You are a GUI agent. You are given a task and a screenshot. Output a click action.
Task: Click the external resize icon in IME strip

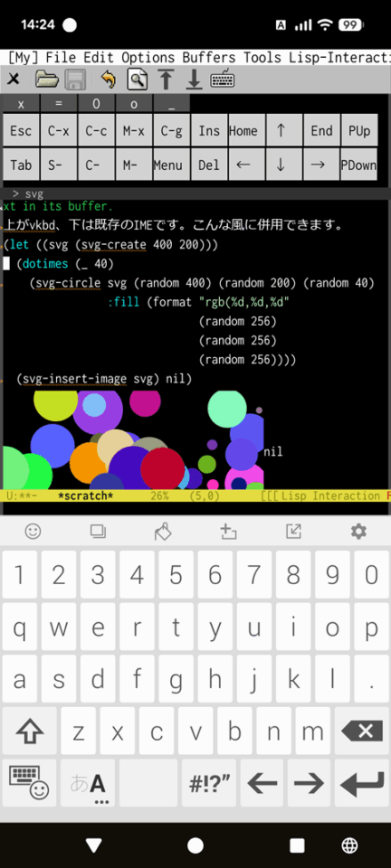(x=293, y=532)
